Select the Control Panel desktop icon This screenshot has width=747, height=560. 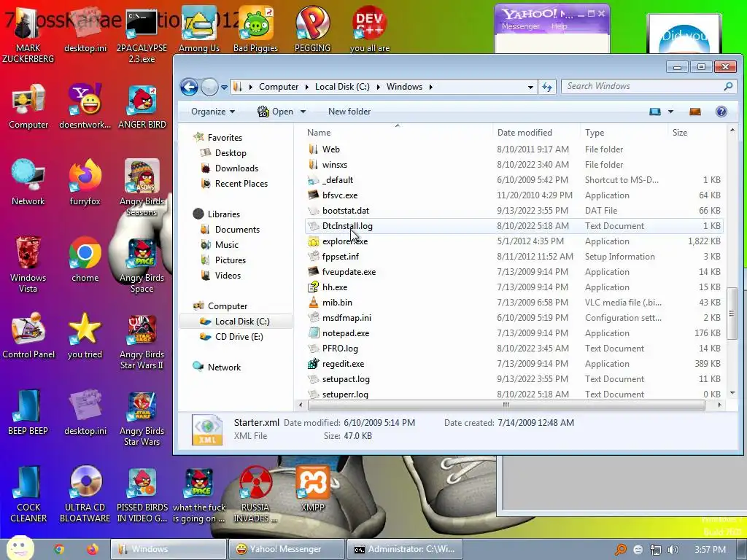point(28,336)
